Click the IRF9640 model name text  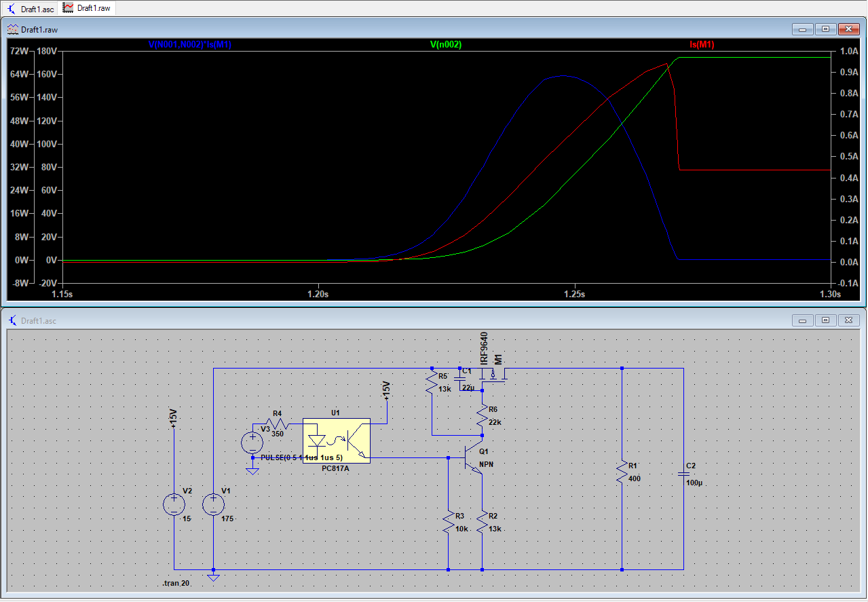(484, 347)
